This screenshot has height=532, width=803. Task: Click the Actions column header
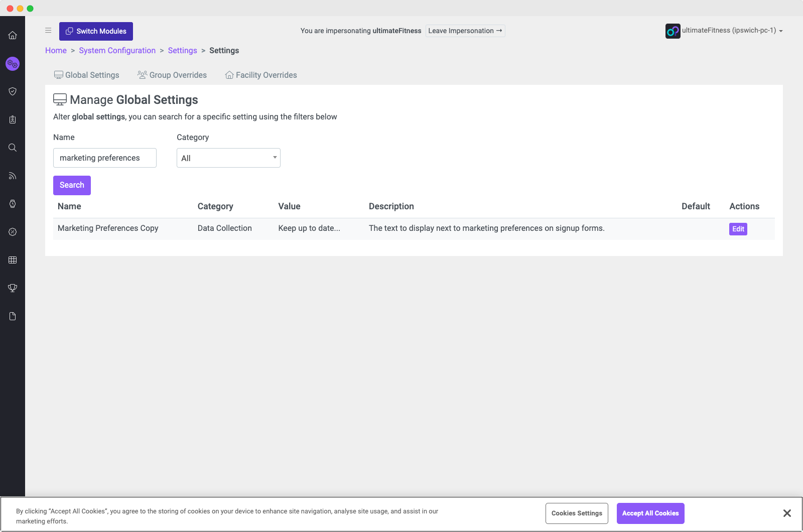pos(744,206)
